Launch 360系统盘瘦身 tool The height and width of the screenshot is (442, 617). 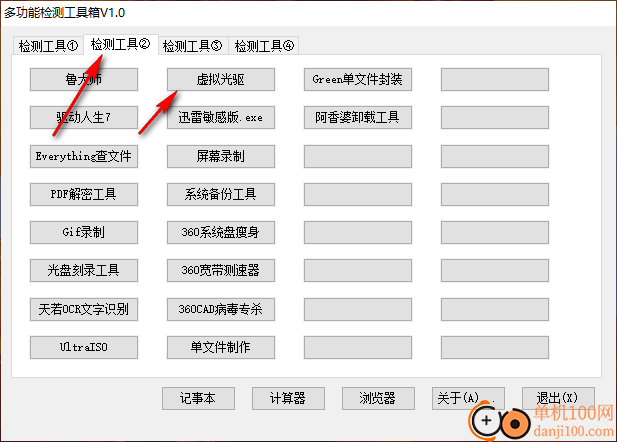(x=221, y=232)
